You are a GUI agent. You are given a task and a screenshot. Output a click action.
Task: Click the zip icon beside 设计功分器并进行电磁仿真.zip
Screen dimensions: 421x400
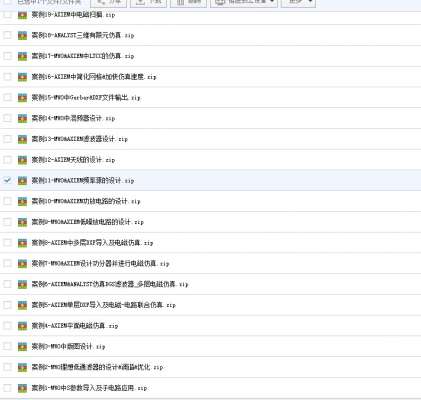click(22, 264)
